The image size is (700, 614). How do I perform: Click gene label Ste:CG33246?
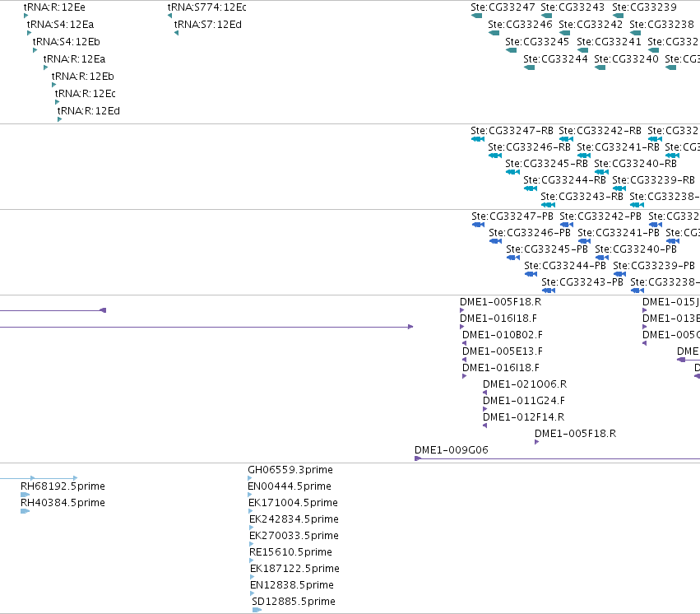click(520, 25)
